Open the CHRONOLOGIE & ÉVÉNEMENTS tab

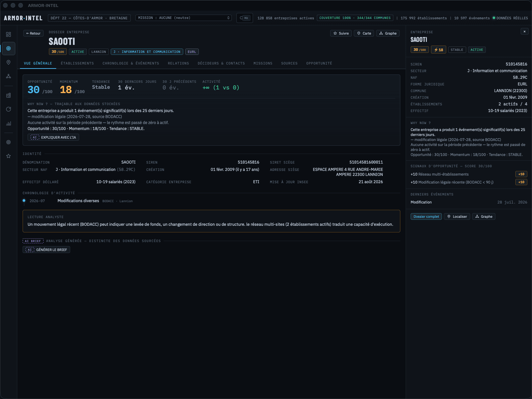click(x=131, y=63)
